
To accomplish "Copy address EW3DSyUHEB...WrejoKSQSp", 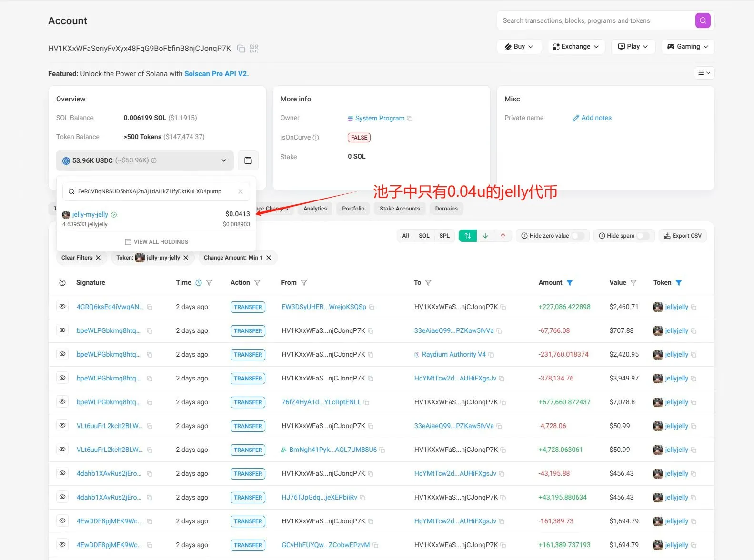I will (x=372, y=307).
